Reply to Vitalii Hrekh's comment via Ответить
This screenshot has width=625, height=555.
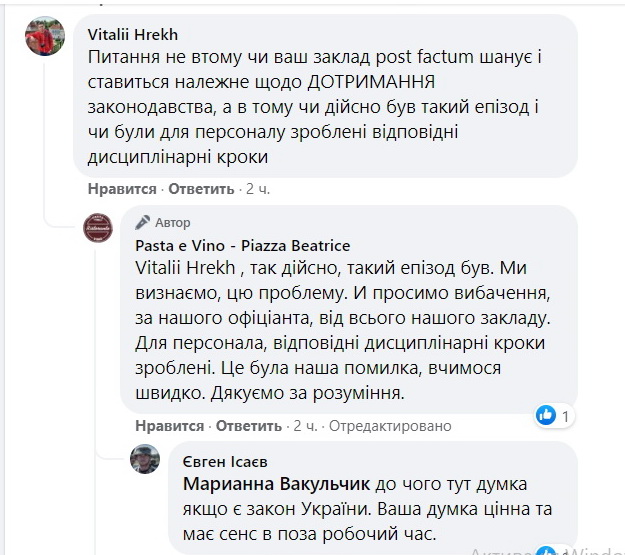click(200, 189)
